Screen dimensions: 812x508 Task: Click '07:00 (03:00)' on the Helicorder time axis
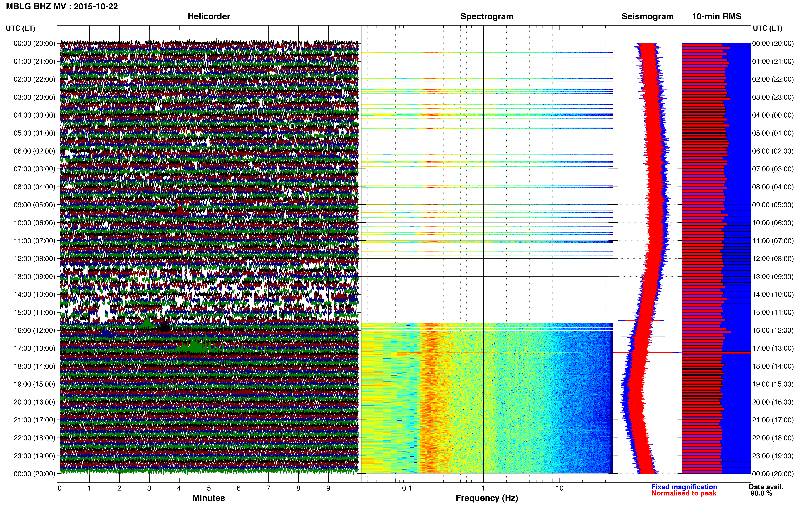(34, 169)
